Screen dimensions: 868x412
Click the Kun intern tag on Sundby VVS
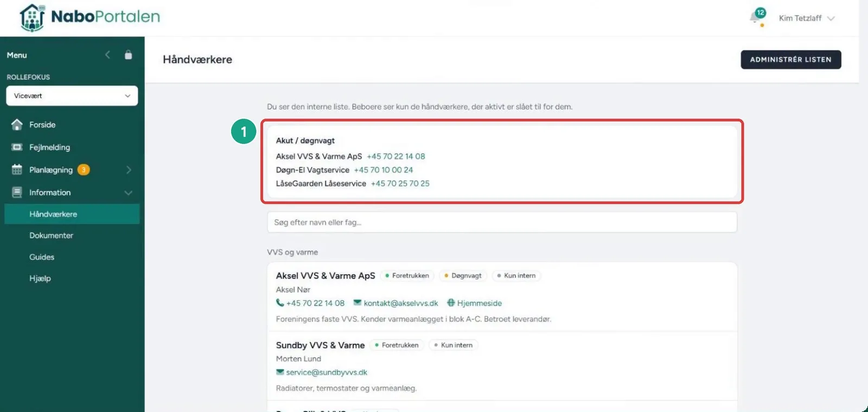coord(454,345)
